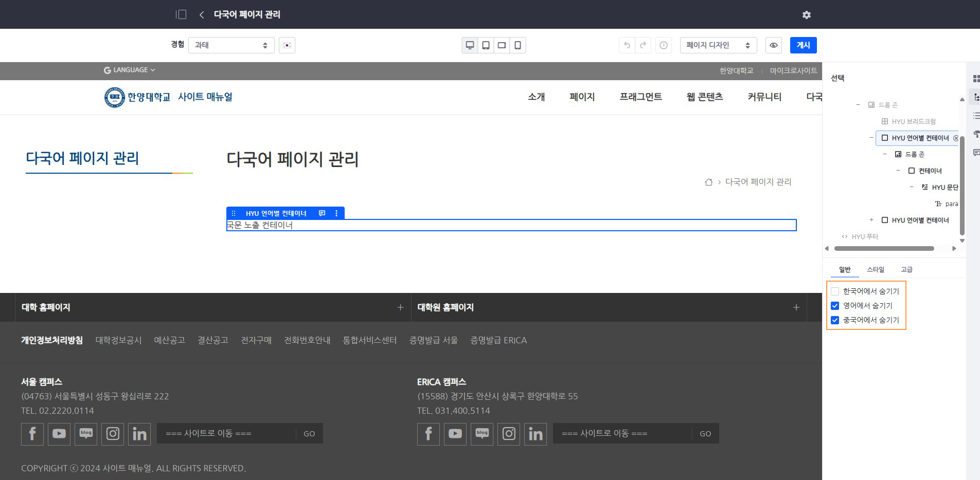The image size is (980, 480).
Task: Open the settings gear in header
Action: [x=806, y=15]
